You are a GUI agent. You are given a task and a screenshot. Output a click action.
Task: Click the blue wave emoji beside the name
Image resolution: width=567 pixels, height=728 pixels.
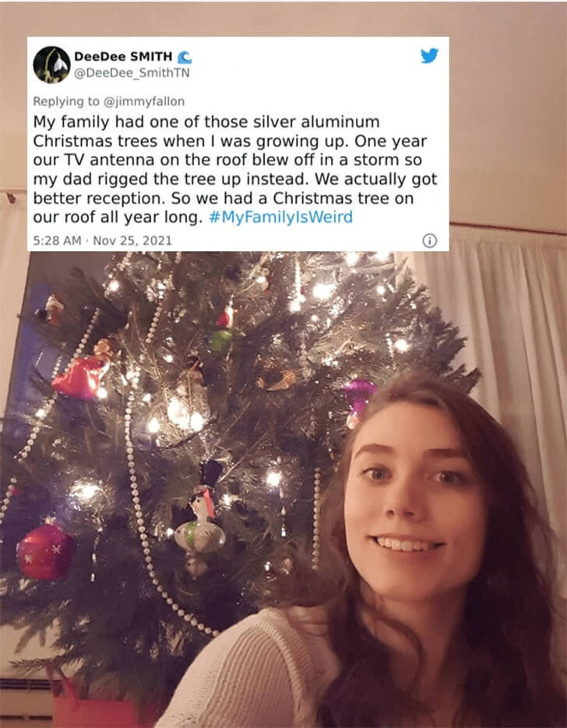point(185,57)
